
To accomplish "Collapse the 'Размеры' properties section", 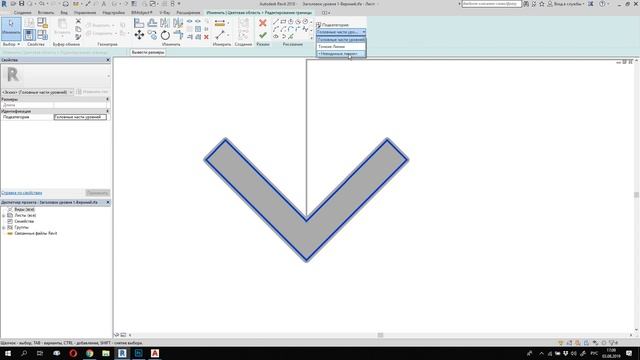I will (108, 99).
